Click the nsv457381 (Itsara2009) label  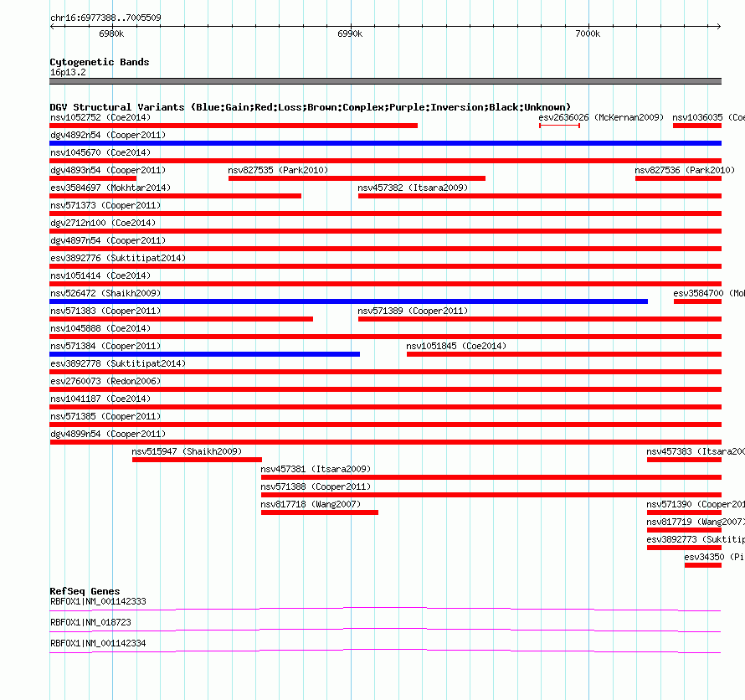(x=316, y=469)
